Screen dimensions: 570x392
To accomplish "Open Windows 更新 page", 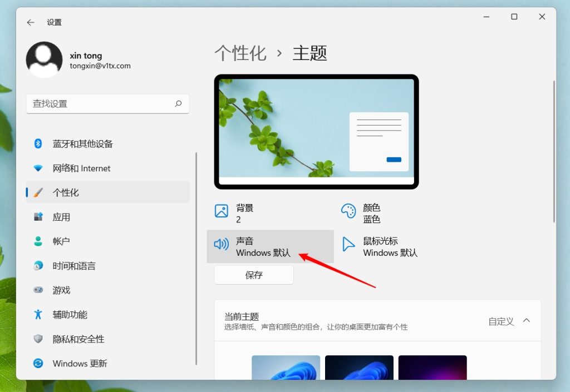I will tap(107, 363).
